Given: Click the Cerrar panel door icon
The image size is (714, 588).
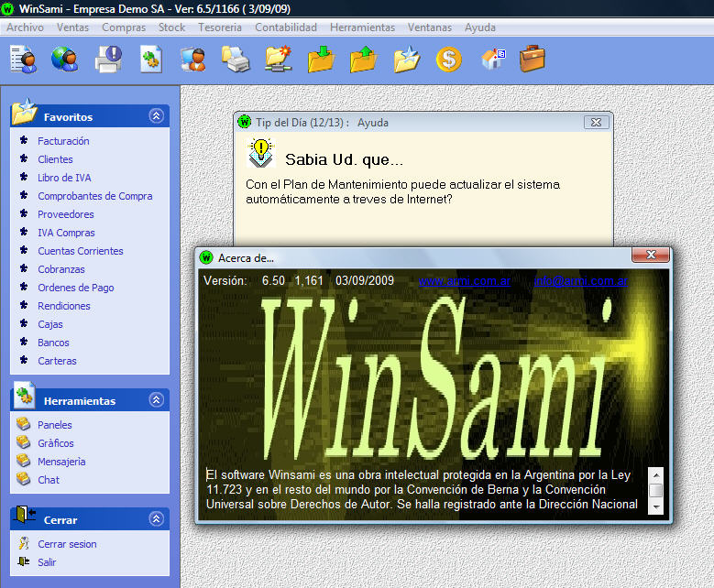Looking at the screenshot, I should [25, 515].
